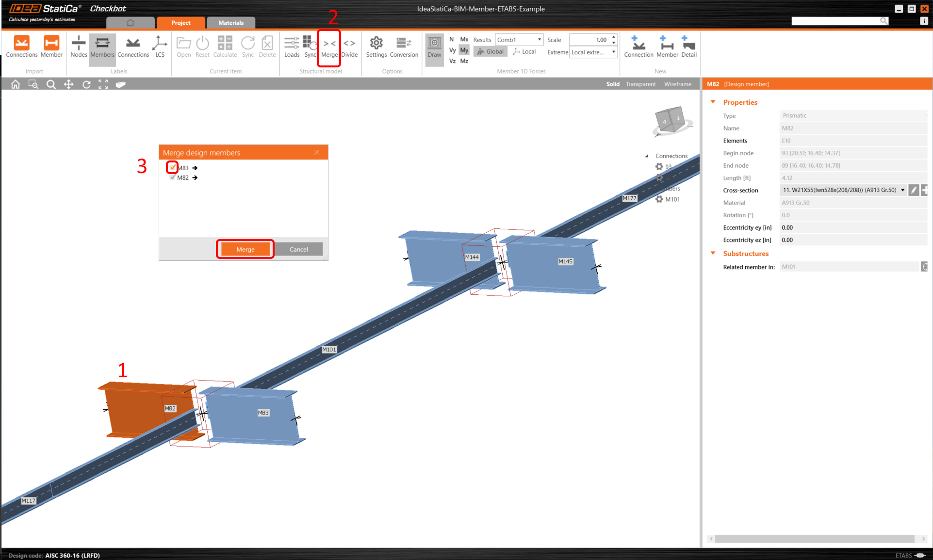Click the Merge button in the dialog

(x=245, y=249)
